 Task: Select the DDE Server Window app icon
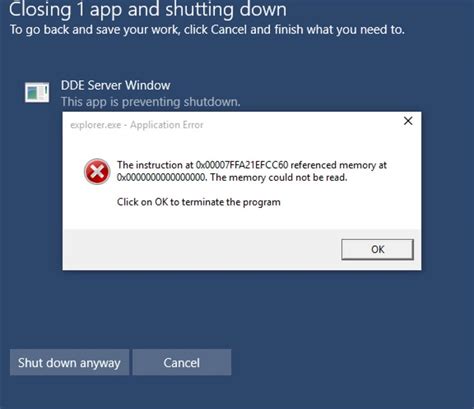click(37, 92)
